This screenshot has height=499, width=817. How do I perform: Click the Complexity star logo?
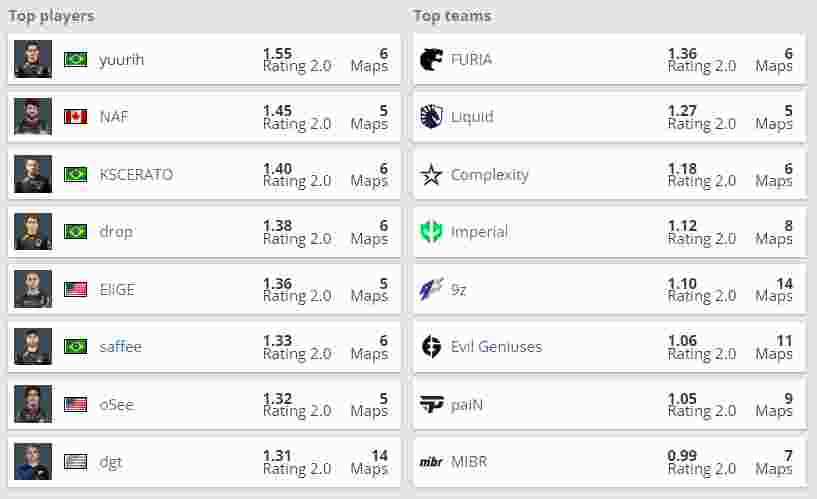pyautogui.click(x=431, y=174)
